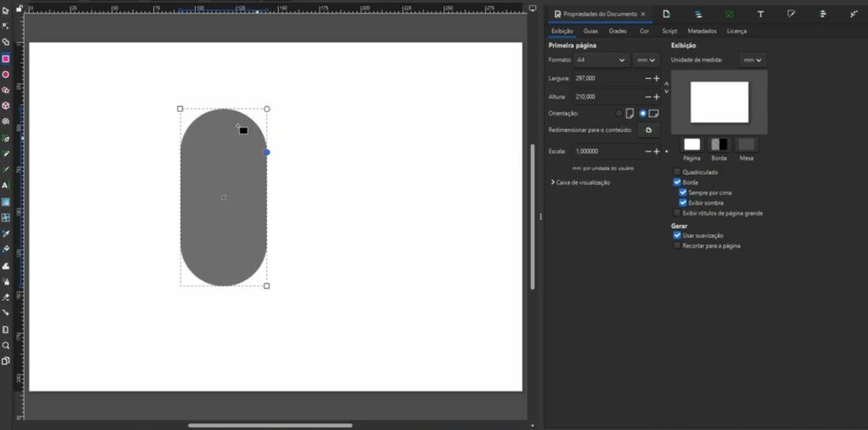Select the Text tool in left toolbox
The image size is (868, 430).
[x=6, y=185]
